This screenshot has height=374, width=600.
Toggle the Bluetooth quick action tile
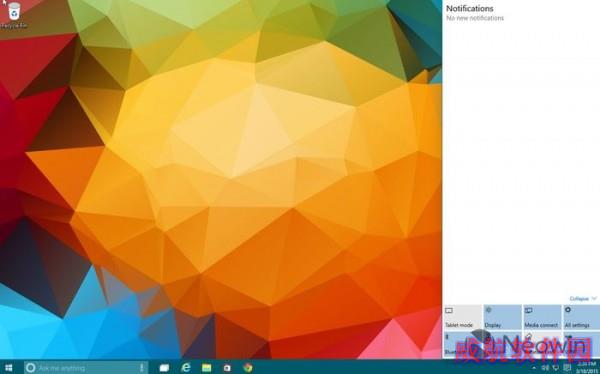(462, 345)
